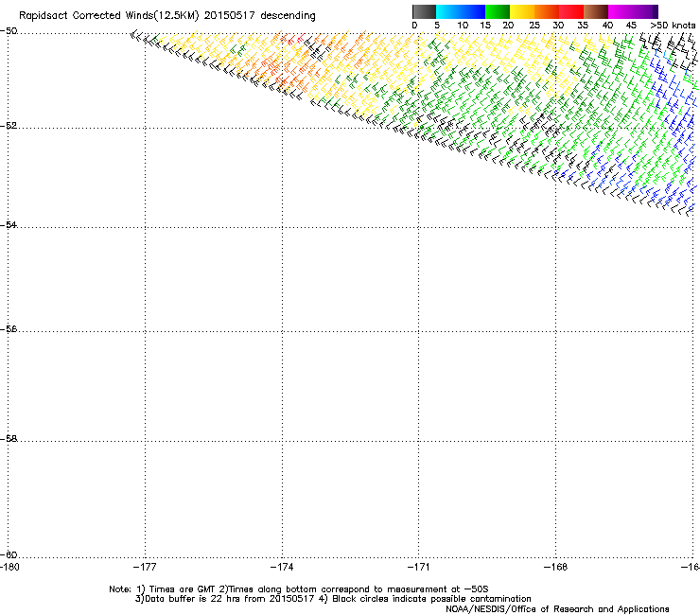Click the latitude label '-56'

pyautogui.click(x=9, y=328)
